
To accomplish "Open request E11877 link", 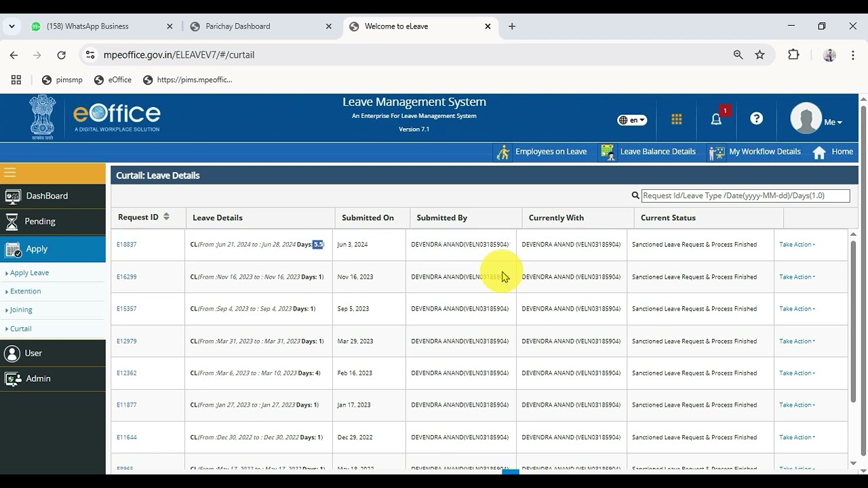I will click(x=127, y=405).
